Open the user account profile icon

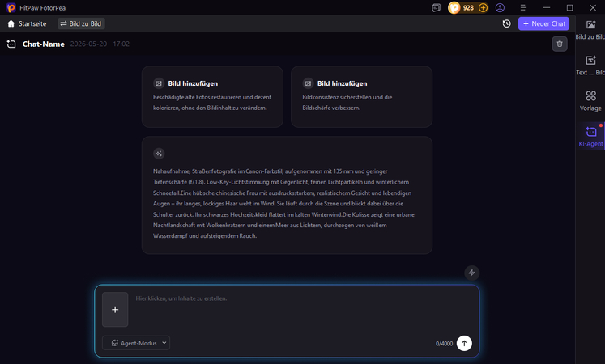[x=500, y=8]
